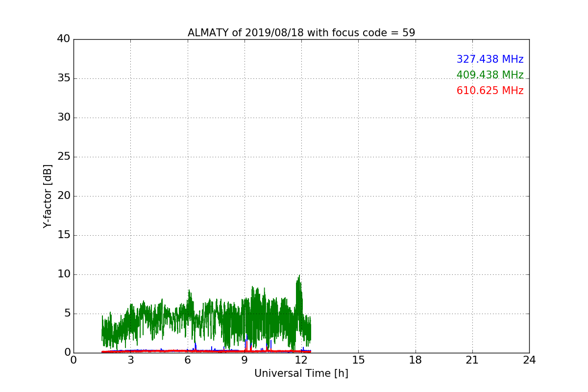This screenshot has height=392, width=588.
Task: Click the x-axis tick label 12
Action: [301, 360]
